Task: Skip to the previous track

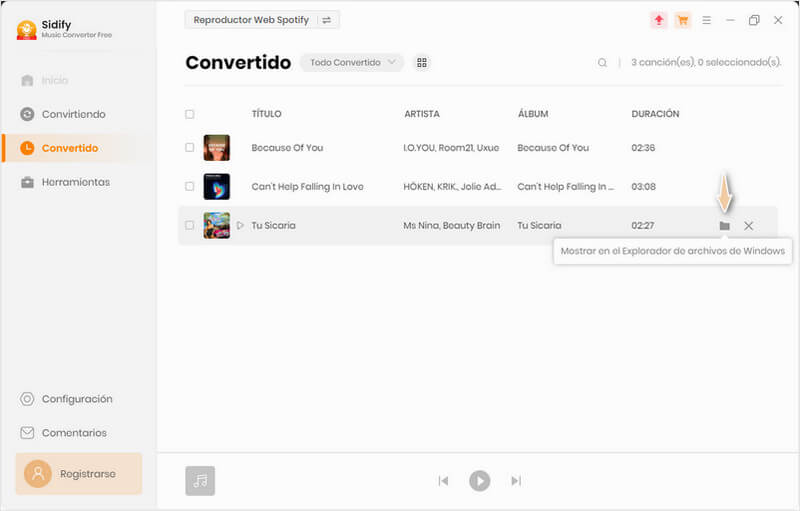Action: tap(443, 481)
